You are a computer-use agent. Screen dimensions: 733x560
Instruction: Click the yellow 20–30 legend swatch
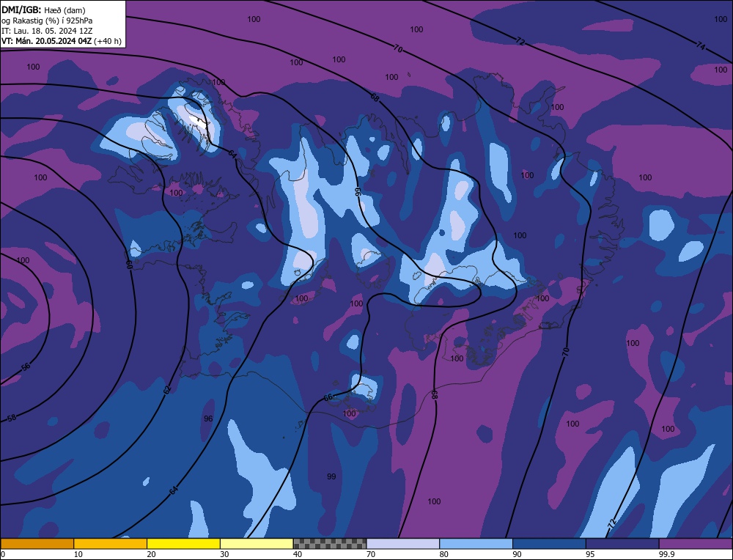[x=183, y=543]
